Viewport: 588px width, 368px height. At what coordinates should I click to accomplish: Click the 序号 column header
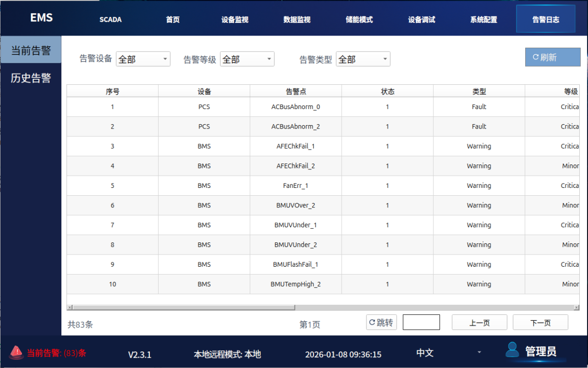pos(112,91)
